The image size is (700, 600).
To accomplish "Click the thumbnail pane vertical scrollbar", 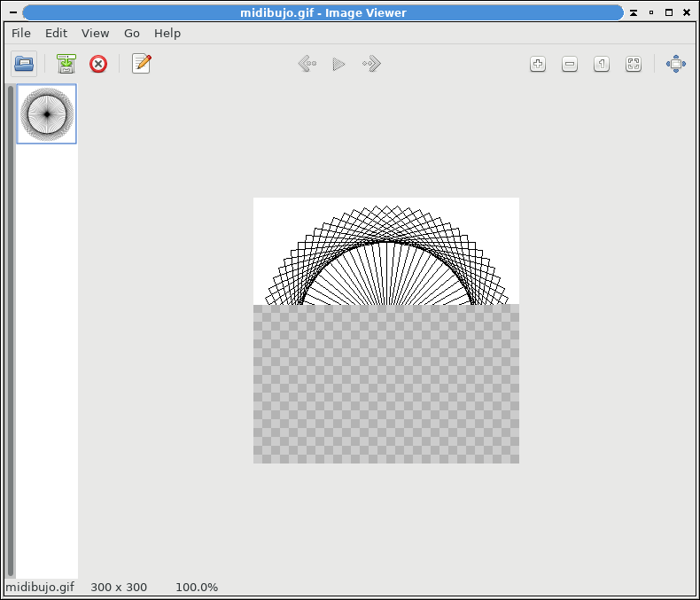I will pyautogui.click(x=11, y=330).
